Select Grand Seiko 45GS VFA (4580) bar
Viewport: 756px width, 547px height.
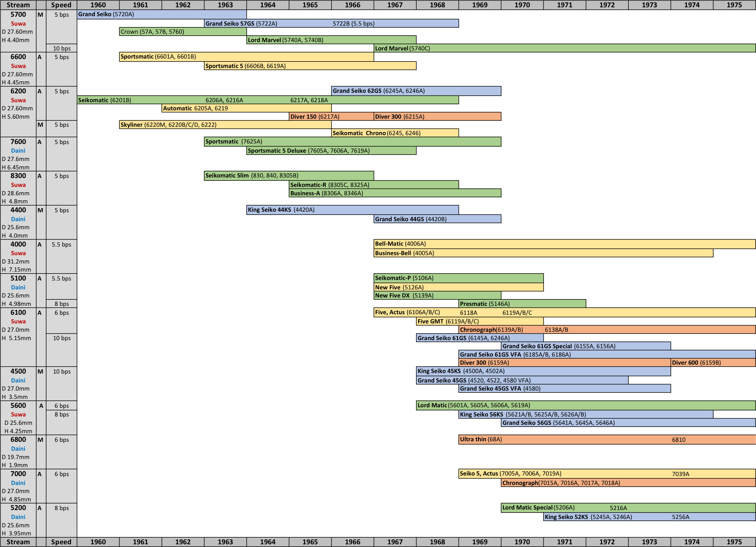[565, 388]
